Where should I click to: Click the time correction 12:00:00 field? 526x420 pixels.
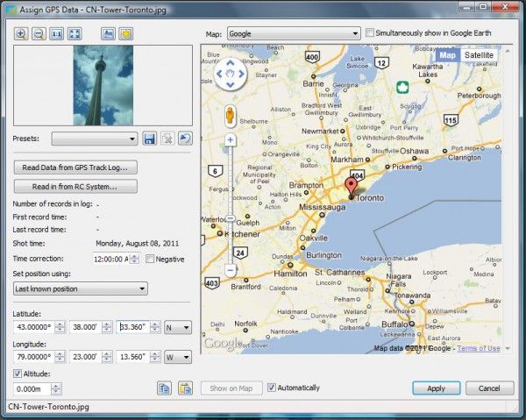click(111, 259)
